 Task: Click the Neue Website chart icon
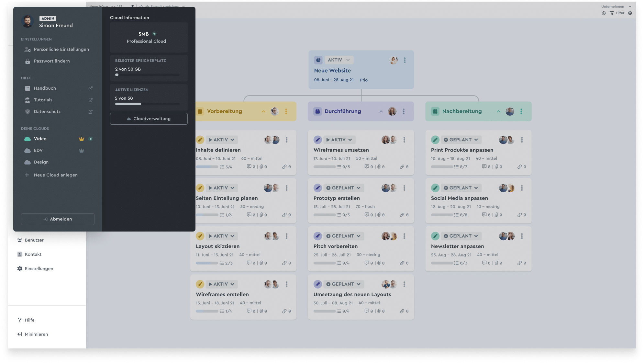click(x=318, y=60)
